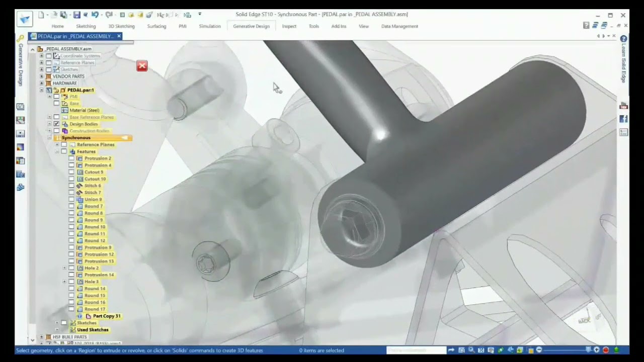
Task: Open the Surfacing ribbon tab
Action: point(156,26)
